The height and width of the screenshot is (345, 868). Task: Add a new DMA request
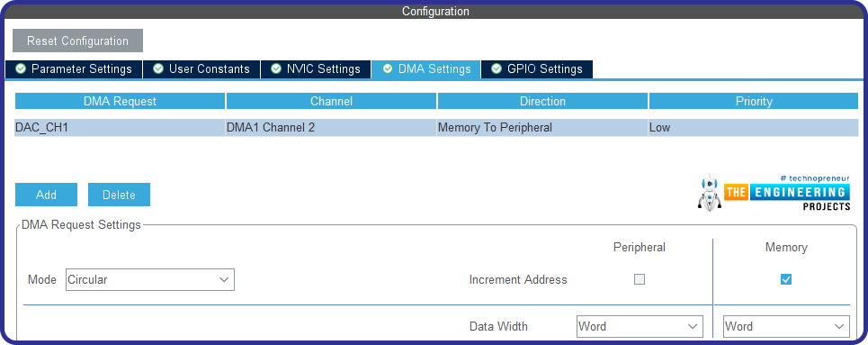(x=46, y=195)
